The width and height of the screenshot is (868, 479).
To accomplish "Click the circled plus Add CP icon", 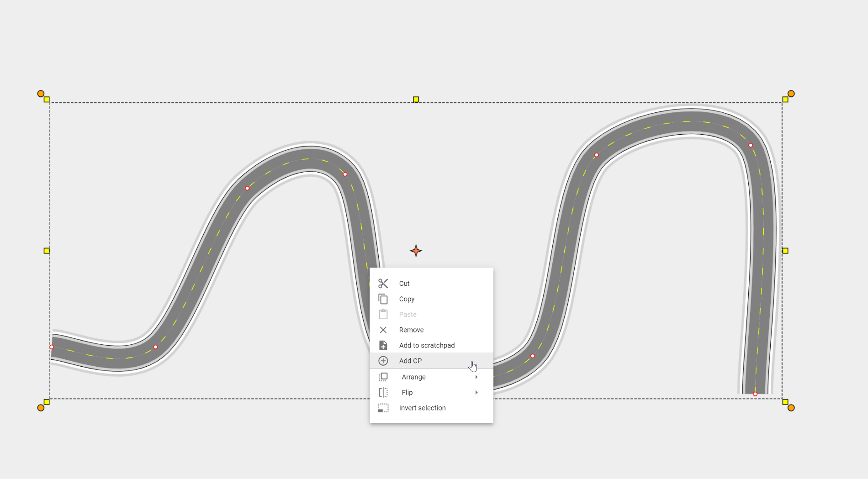I will [383, 361].
